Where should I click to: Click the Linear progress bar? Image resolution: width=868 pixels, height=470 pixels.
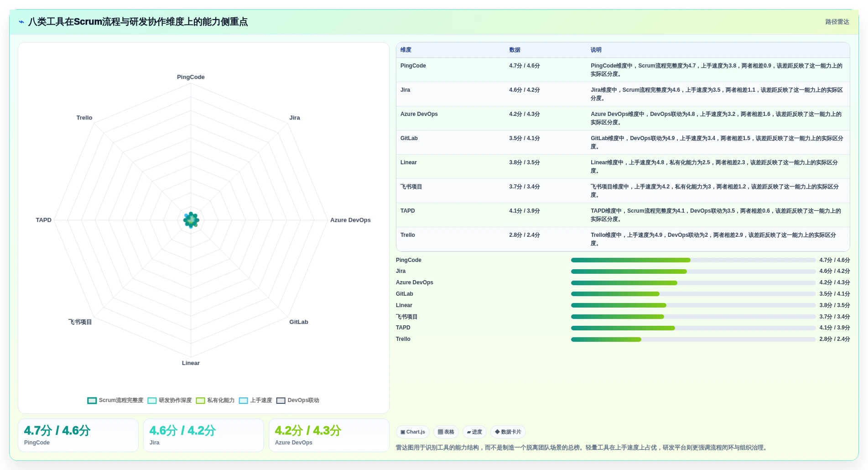693,305
